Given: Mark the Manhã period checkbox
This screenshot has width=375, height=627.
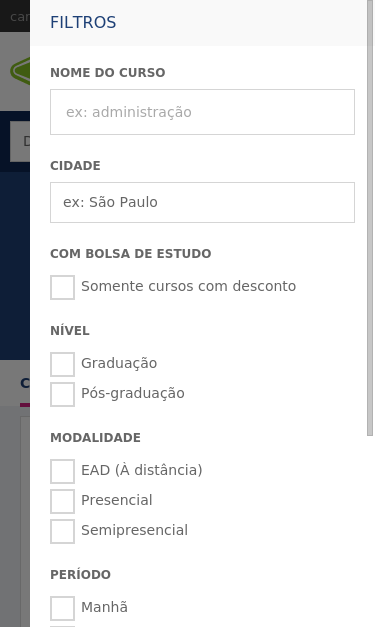Looking at the screenshot, I should pos(62,608).
